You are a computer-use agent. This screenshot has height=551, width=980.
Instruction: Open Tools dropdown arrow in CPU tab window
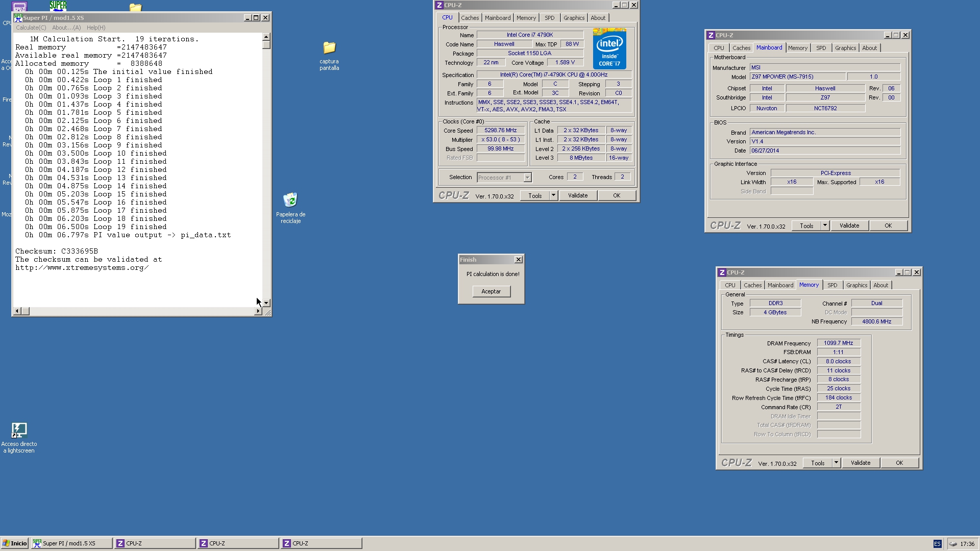[553, 195]
